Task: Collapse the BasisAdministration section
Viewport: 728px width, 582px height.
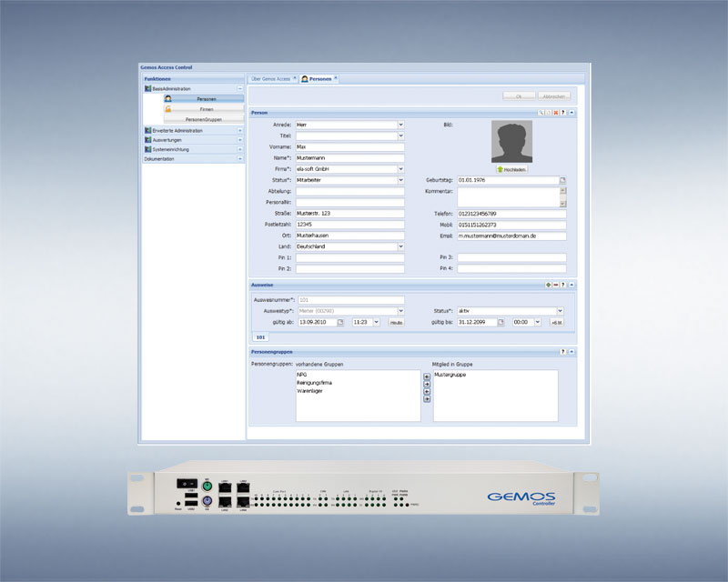Action: [x=240, y=88]
